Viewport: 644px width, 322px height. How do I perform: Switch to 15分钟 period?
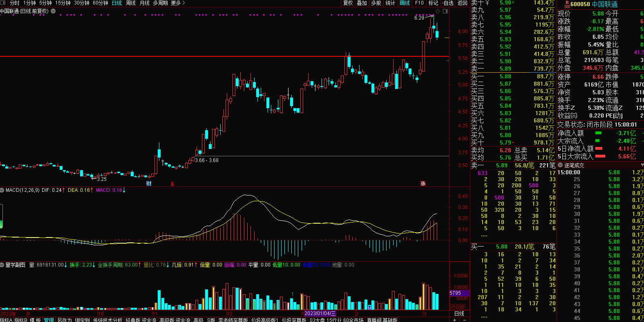63,3
